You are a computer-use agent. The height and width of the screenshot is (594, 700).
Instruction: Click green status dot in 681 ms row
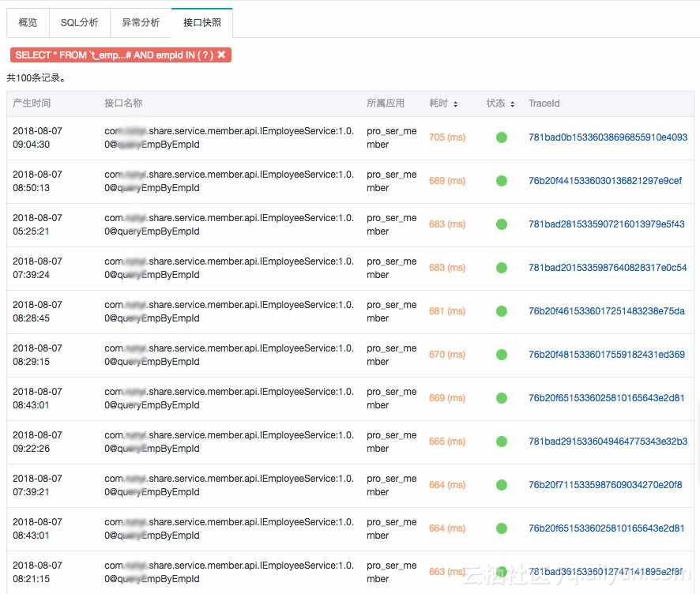502,311
